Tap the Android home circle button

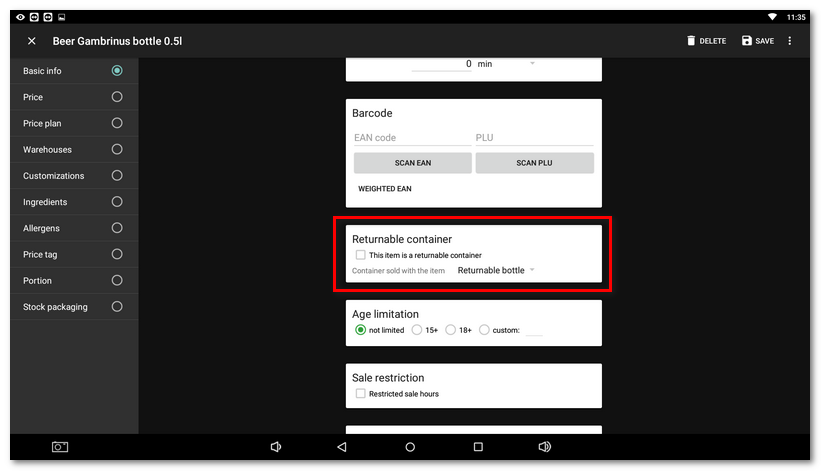tap(410, 447)
